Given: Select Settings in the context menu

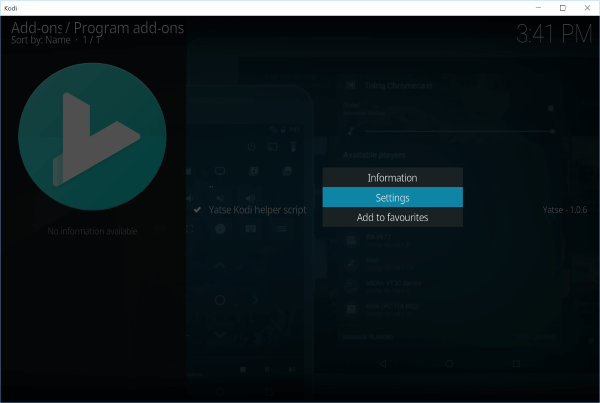Looking at the screenshot, I should click(x=392, y=198).
